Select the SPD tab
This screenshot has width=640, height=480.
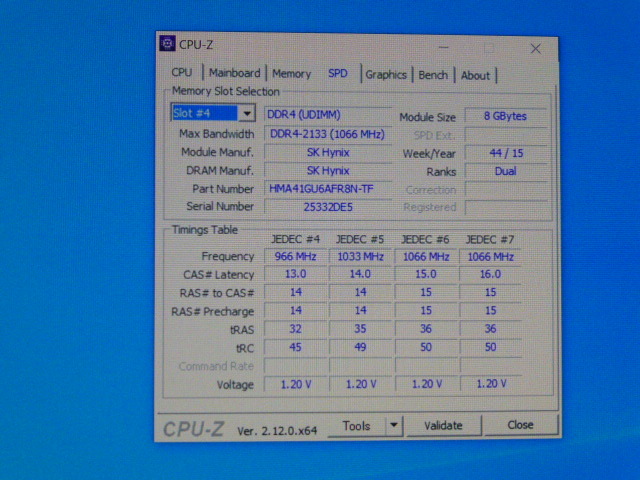(x=338, y=73)
